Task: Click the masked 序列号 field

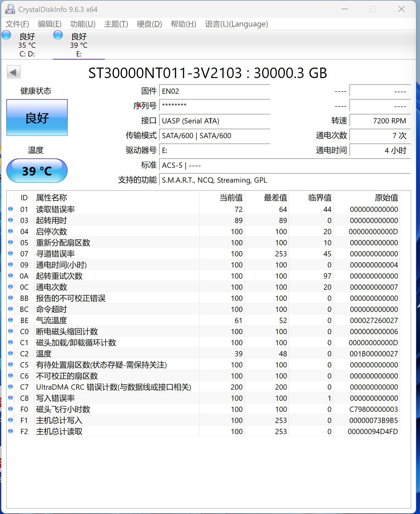Action: point(215,106)
